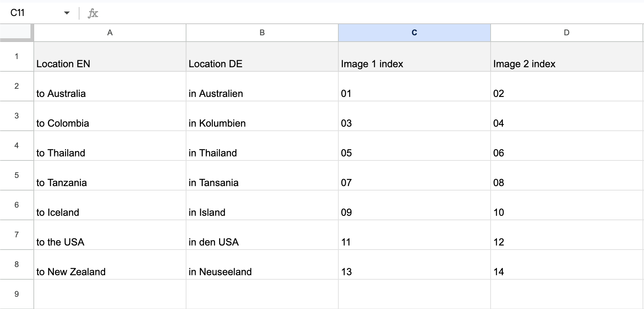644x309 pixels.
Task: Select the column B header
Action: tap(262, 33)
